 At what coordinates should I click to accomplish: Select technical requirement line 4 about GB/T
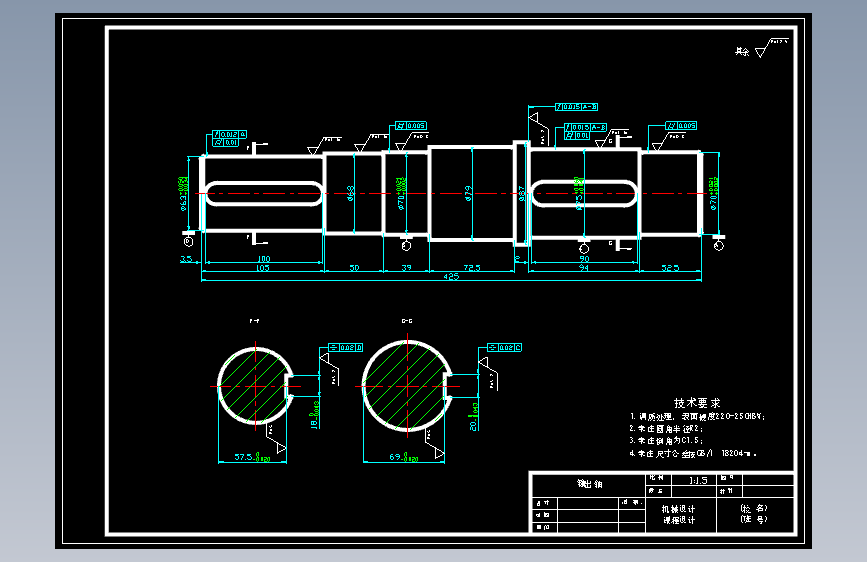(x=693, y=454)
